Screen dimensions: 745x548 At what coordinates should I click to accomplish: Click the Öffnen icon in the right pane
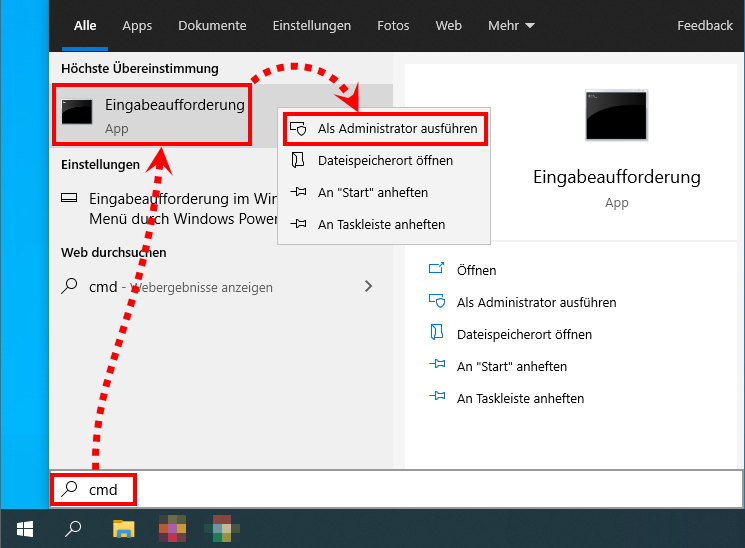click(436, 270)
